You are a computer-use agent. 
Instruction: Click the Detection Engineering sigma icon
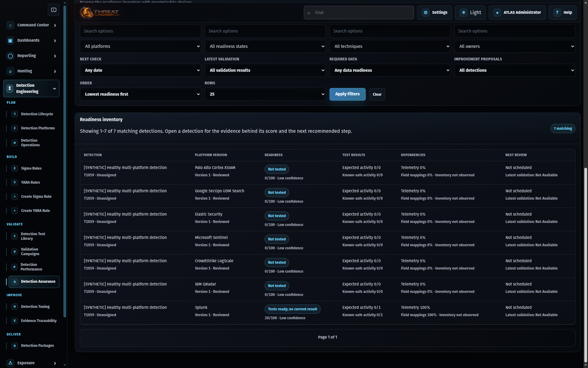point(10,88)
